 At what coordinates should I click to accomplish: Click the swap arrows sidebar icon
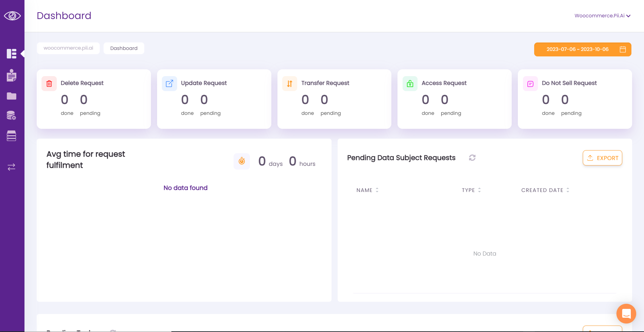12,167
